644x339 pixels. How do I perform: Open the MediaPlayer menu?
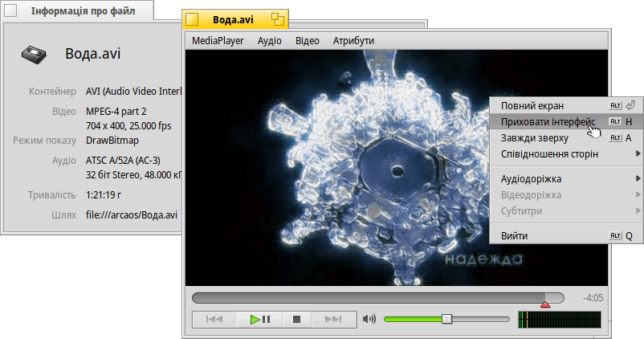[218, 41]
